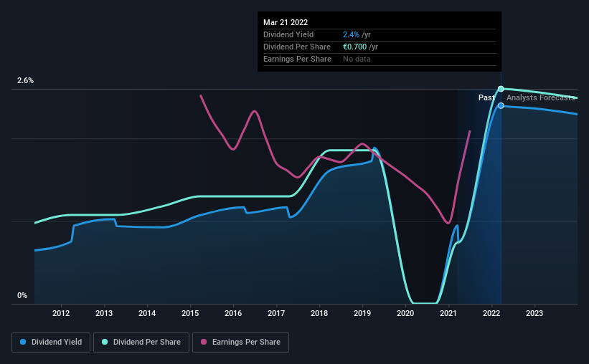Click the 2016 x-axis label
589x364 pixels.
tap(233, 313)
